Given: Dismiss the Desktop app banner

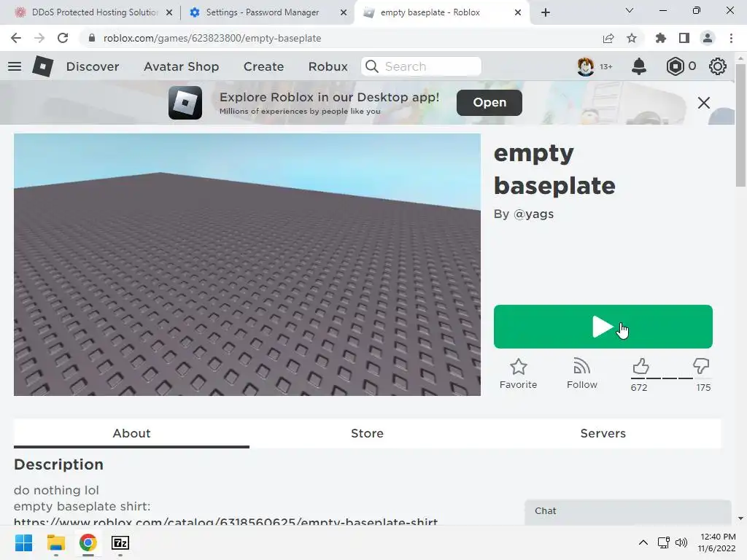Looking at the screenshot, I should tap(704, 102).
